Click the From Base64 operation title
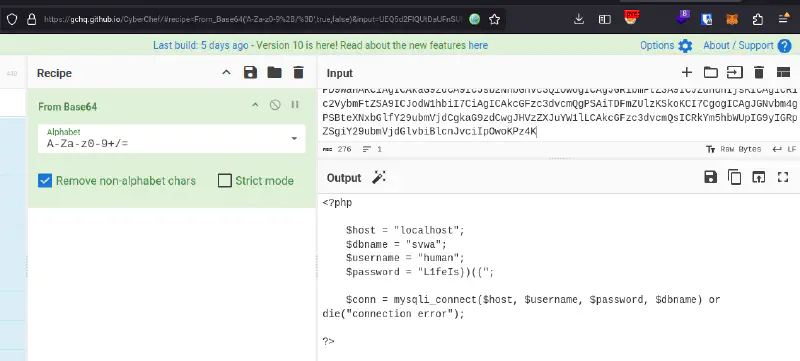This screenshot has width=800, height=361. tap(67, 107)
